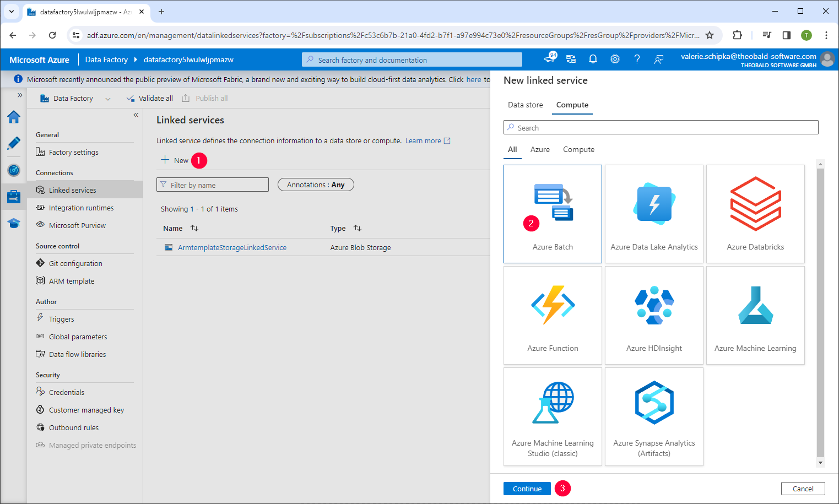Screen dimensions: 839x504
Task: Select the Azure Databricks tile
Action: point(755,214)
